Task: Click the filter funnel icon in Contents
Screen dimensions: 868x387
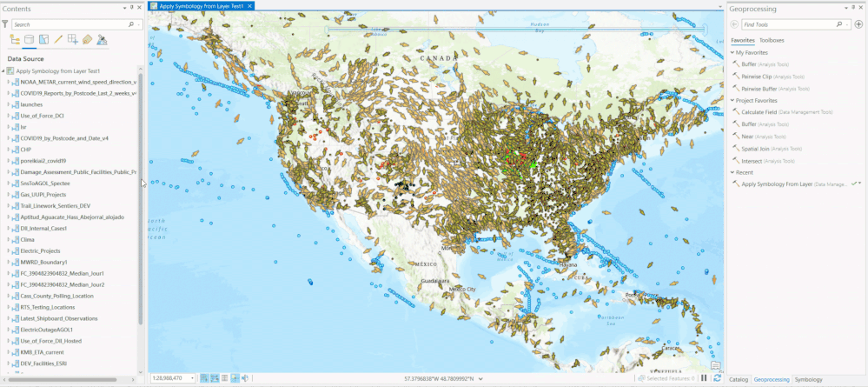Action: 5,24
